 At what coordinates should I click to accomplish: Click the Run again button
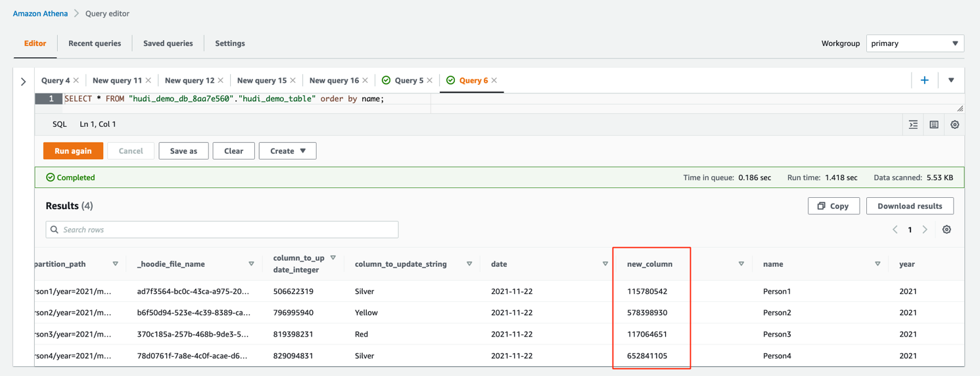tap(73, 151)
